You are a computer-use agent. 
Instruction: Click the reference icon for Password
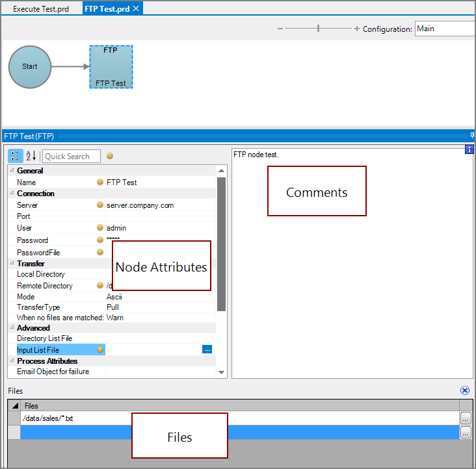click(100, 240)
